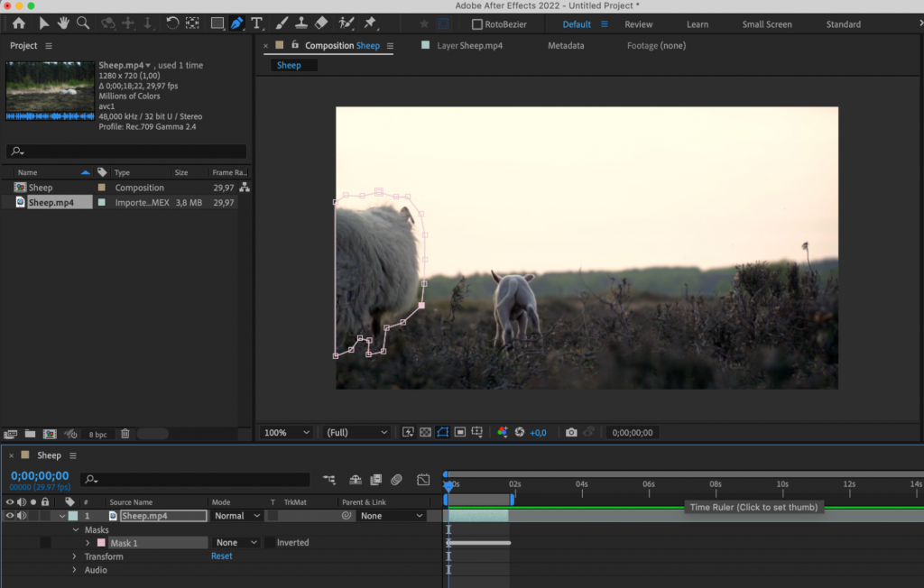Open the Metadata panel tab

point(567,45)
